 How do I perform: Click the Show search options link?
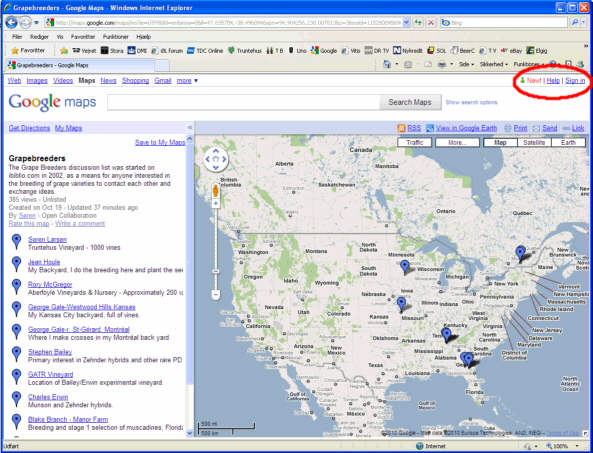471,102
